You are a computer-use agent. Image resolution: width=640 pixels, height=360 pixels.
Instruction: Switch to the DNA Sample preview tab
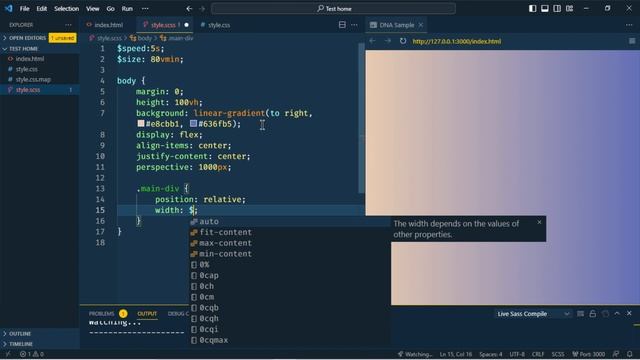pyautogui.click(x=396, y=25)
